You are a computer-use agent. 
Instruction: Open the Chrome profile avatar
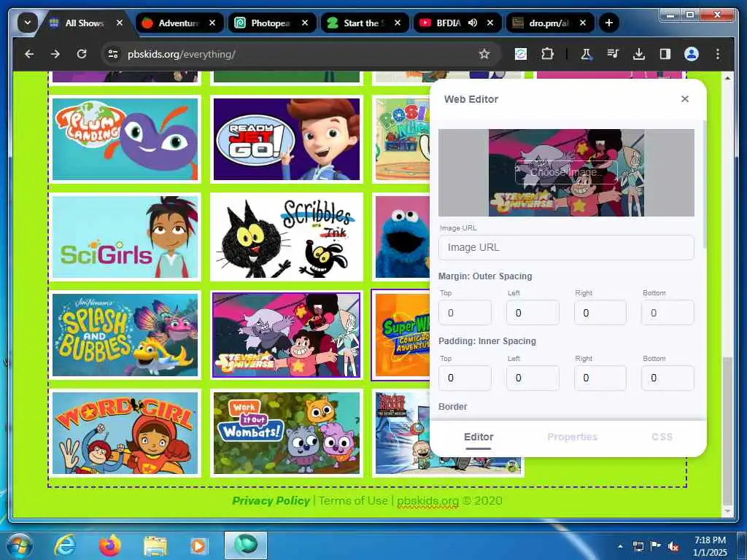pyautogui.click(x=692, y=54)
